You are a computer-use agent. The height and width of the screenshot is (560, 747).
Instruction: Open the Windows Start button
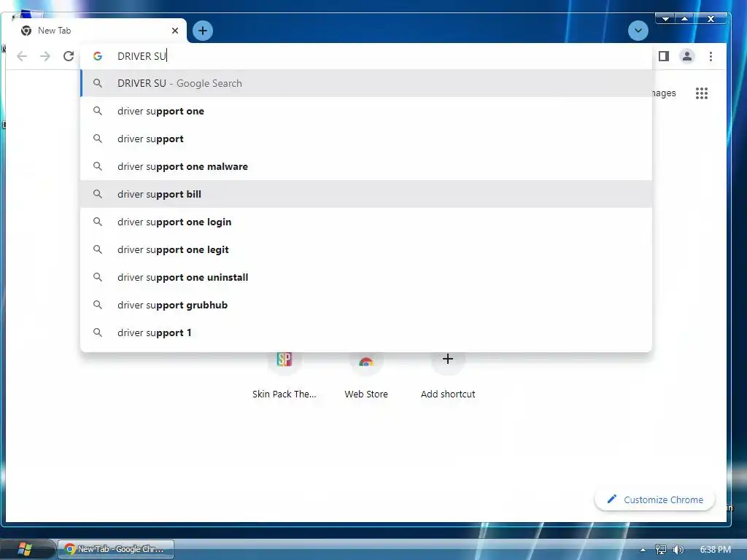point(24,549)
